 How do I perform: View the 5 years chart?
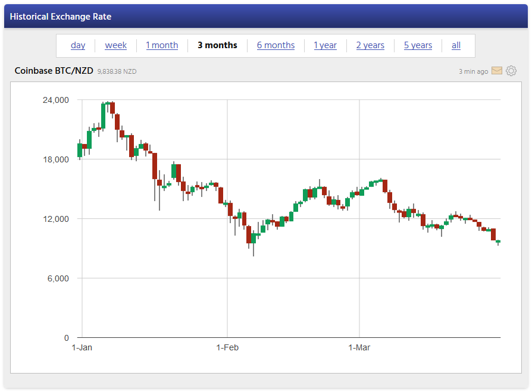(418, 45)
